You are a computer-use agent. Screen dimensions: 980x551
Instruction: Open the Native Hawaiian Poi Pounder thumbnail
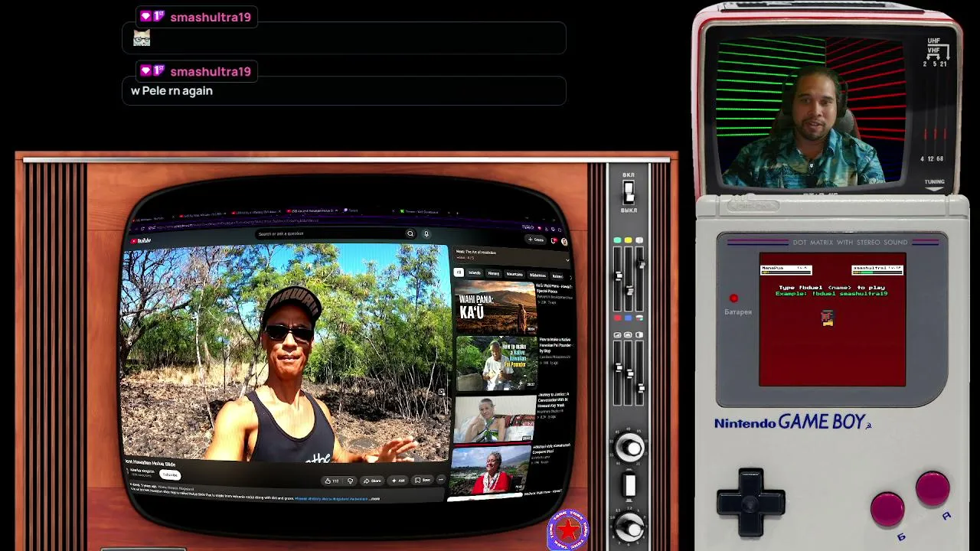coord(496,364)
